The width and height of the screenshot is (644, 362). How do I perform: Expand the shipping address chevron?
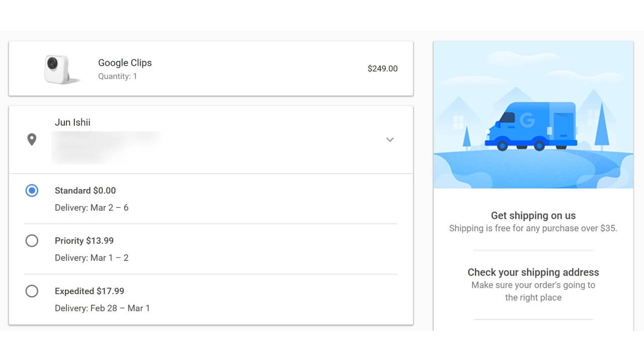390,140
